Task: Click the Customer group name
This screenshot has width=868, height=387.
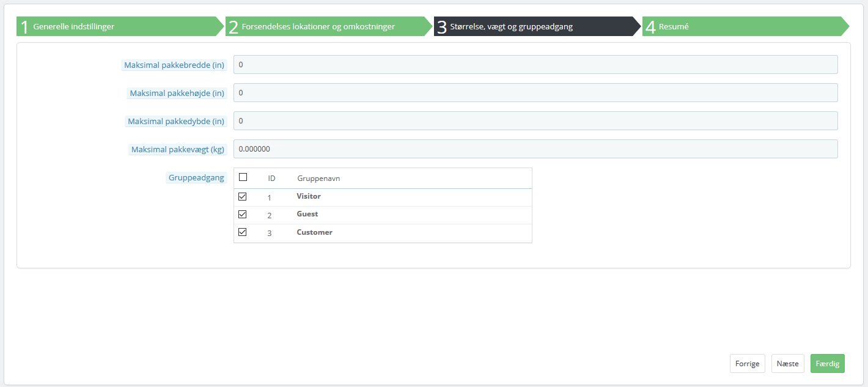Action: 315,232
